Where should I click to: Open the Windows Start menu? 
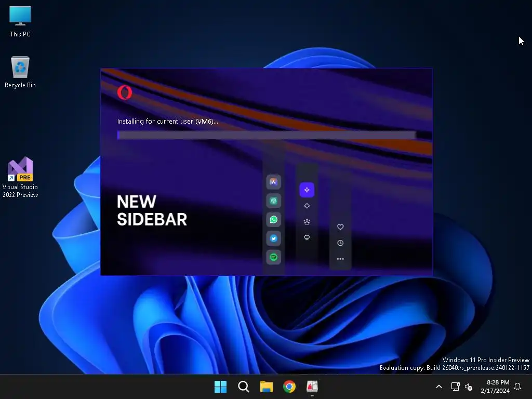coord(220,387)
